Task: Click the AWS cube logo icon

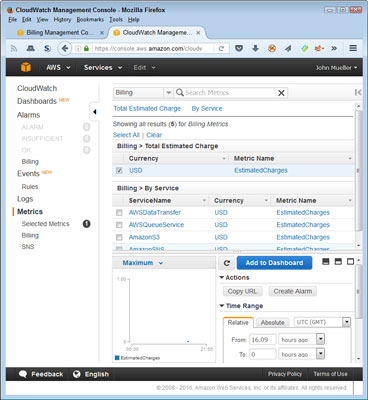Action: coord(26,67)
